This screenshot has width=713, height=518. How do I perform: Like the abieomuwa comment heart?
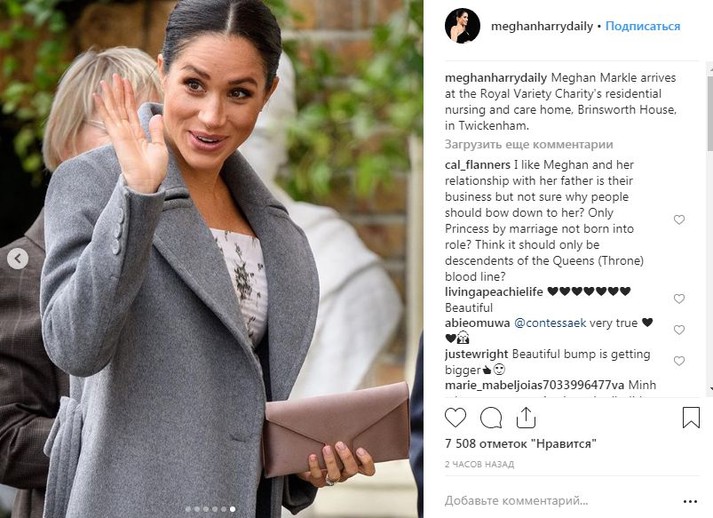click(x=679, y=330)
